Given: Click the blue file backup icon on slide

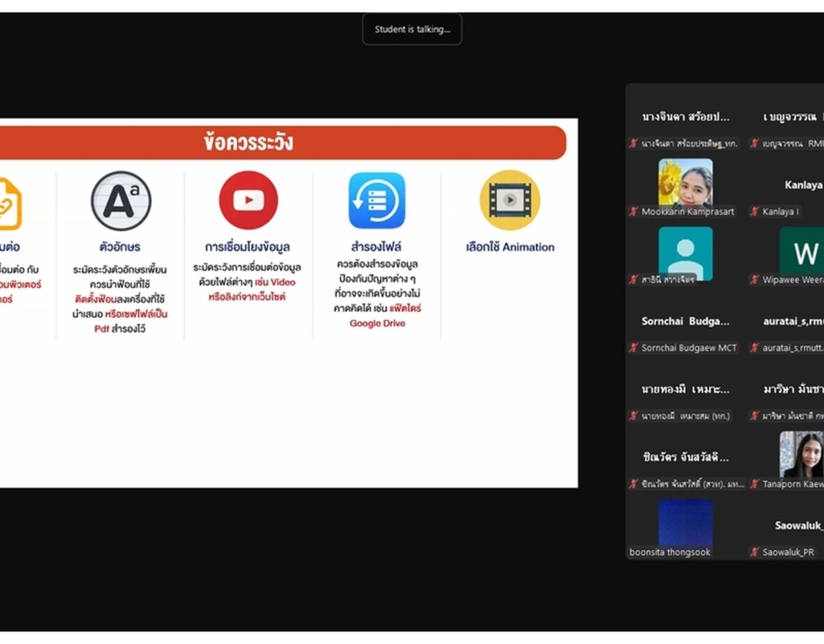Looking at the screenshot, I should click(377, 200).
